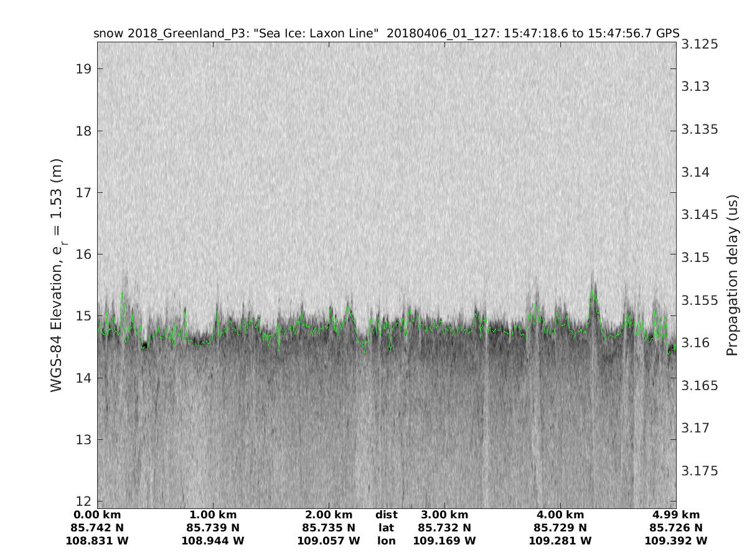Viewport: 747px width, 560px height.
Task: Click the 3.125 propagation delay tick
Action: tap(700, 44)
